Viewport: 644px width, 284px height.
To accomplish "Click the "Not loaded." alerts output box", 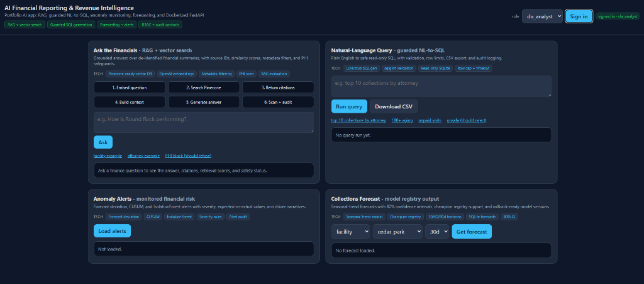I will 204,249.
